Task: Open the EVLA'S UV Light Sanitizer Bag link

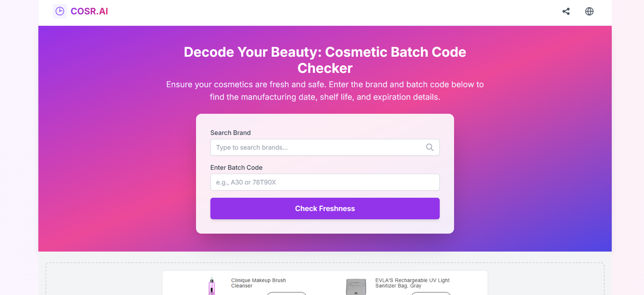Action: pos(412,283)
